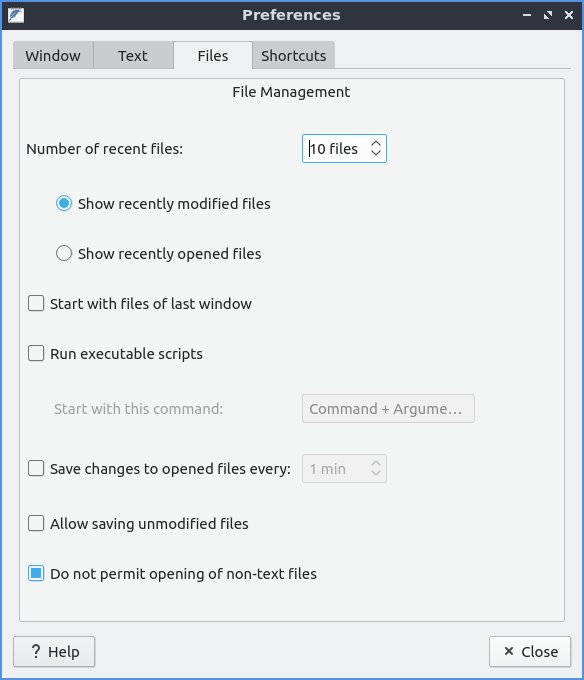Click the FeatherPad app icon in title bar
Viewport: 584px width, 680px height.
coord(16,15)
